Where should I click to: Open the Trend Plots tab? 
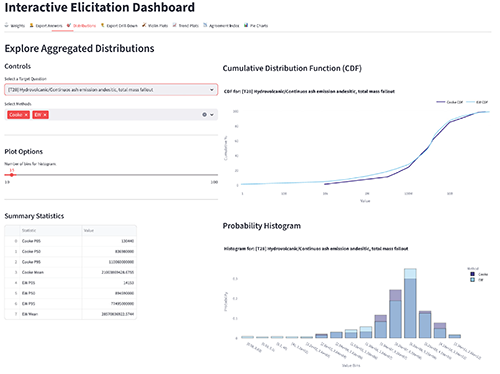[x=185, y=26]
